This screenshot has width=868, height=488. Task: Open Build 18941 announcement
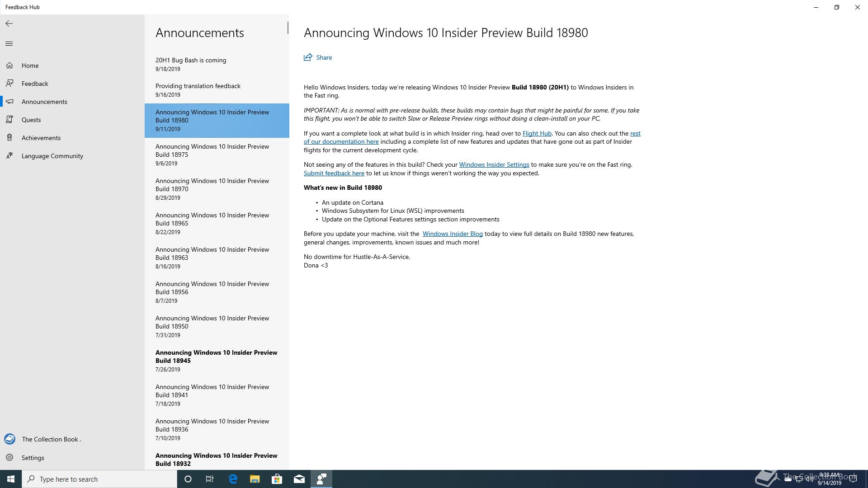[217, 395]
